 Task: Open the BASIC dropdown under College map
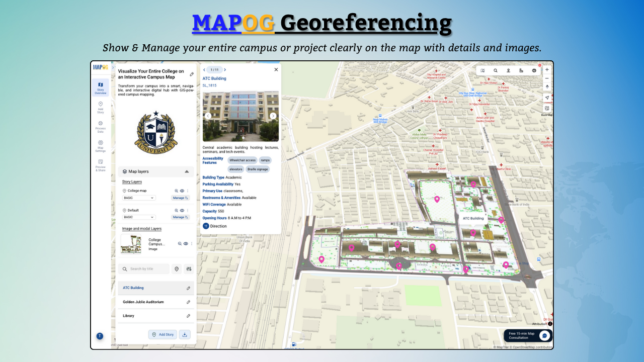(139, 198)
